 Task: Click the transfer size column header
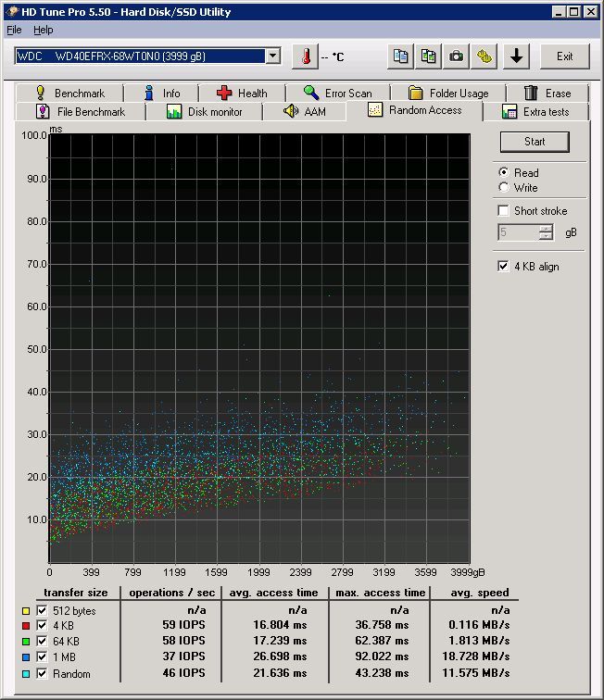point(76,593)
